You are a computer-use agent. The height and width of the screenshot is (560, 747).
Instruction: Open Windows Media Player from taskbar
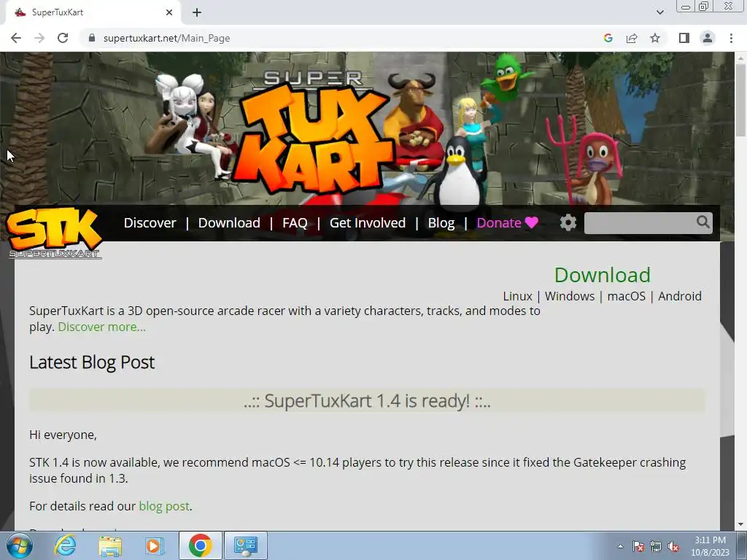[x=153, y=545]
